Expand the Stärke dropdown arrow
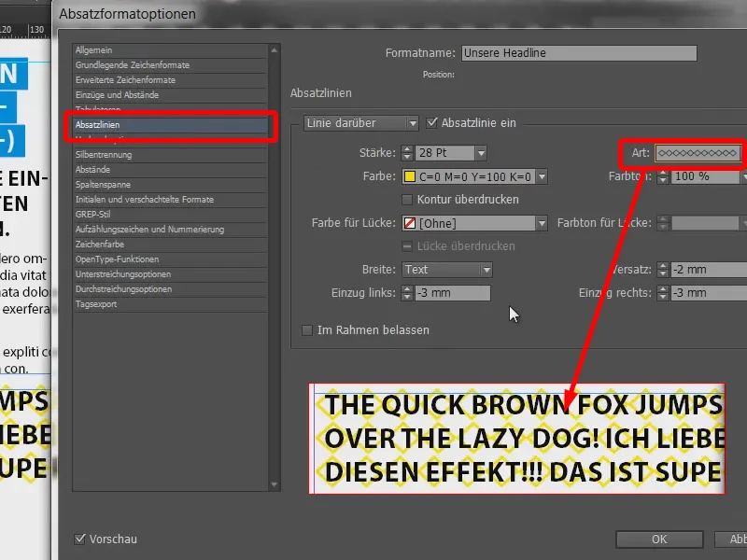This screenshot has height=560, width=747. 481,153
